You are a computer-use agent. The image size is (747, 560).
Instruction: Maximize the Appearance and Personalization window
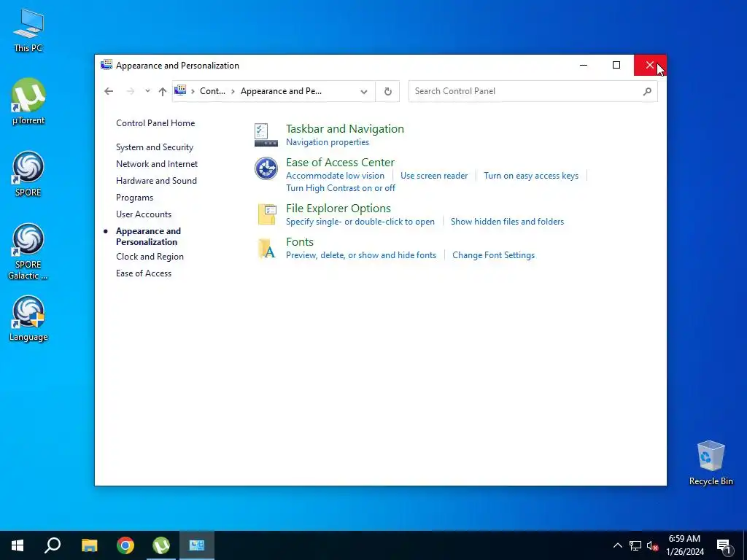pyautogui.click(x=616, y=65)
